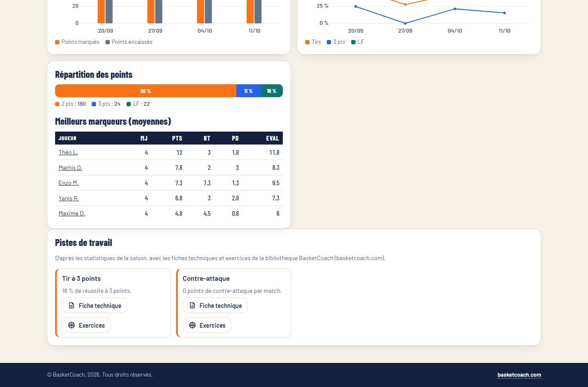Toggle the Tirs series legend entry
The width and height of the screenshot is (588, 387).
point(313,42)
